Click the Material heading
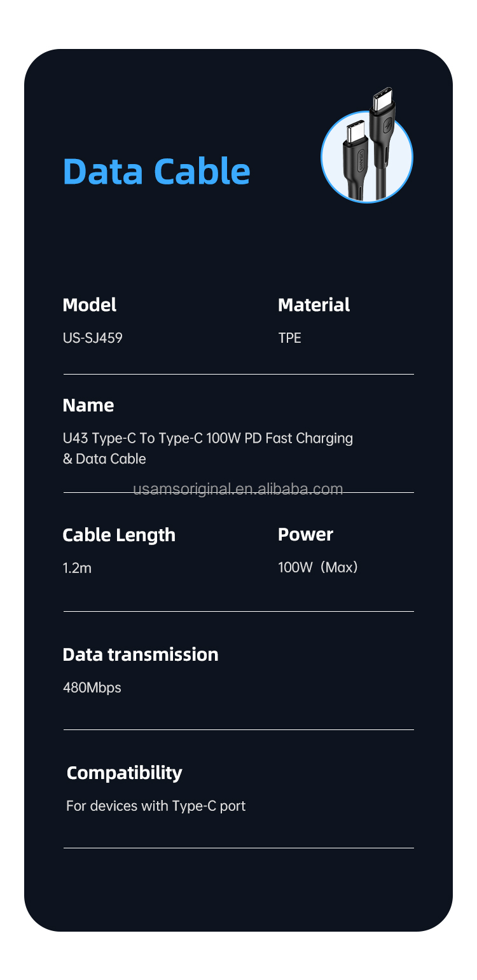 (x=314, y=305)
